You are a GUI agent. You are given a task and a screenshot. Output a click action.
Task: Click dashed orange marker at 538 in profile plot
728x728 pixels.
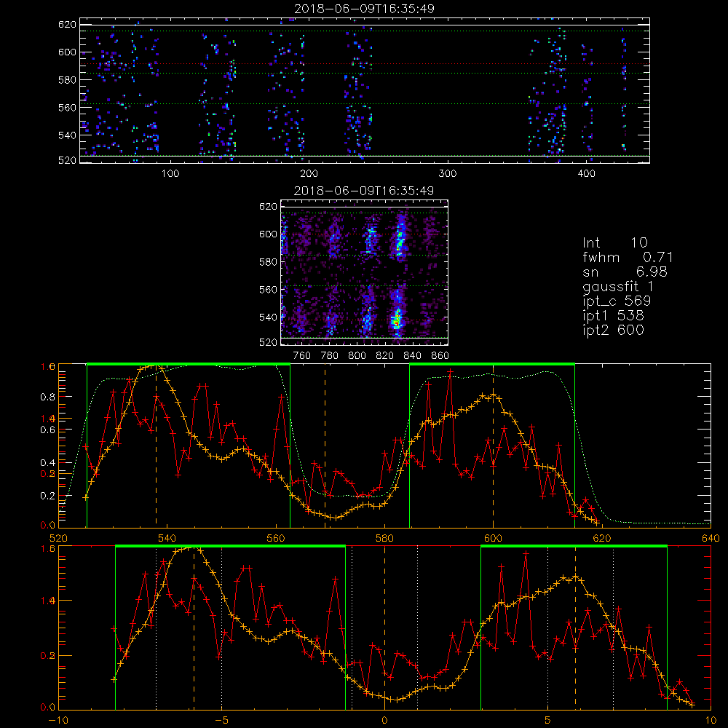[156, 446]
